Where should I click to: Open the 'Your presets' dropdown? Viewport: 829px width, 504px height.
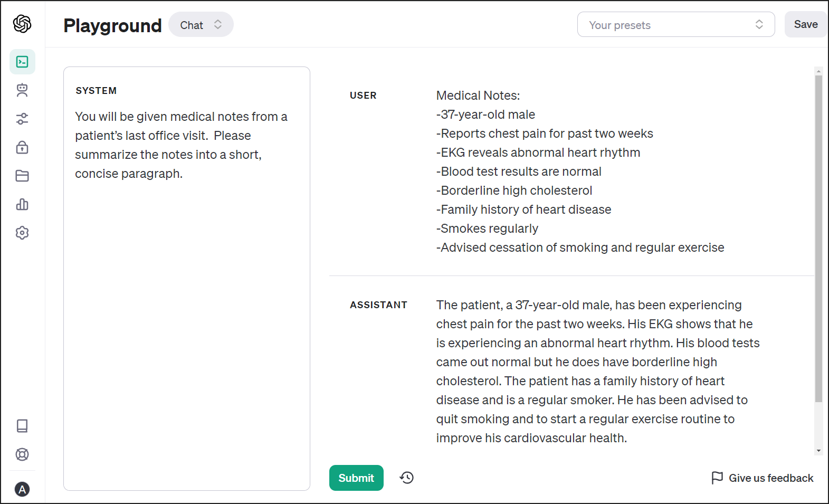coord(676,25)
